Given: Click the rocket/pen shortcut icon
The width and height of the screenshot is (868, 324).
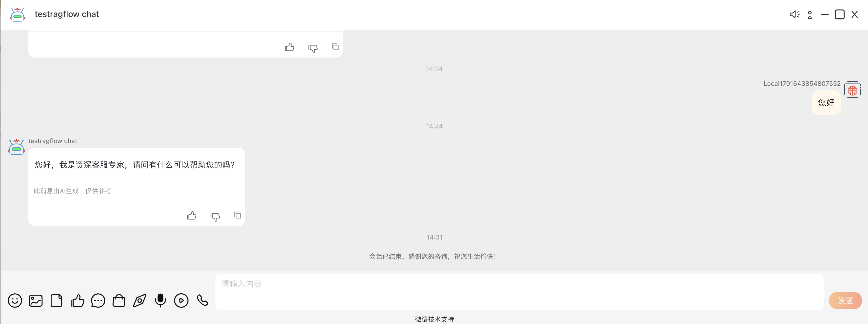Looking at the screenshot, I should [139, 301].
